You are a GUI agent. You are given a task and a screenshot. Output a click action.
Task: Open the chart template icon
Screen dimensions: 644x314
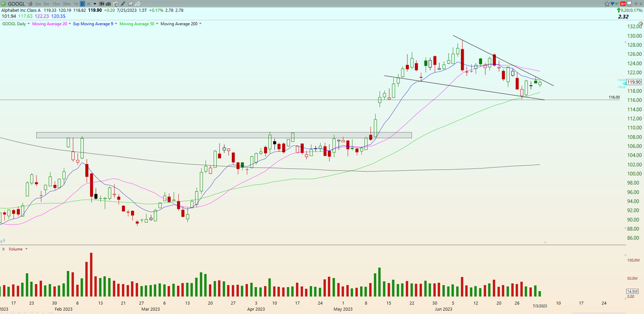[101, 4]
